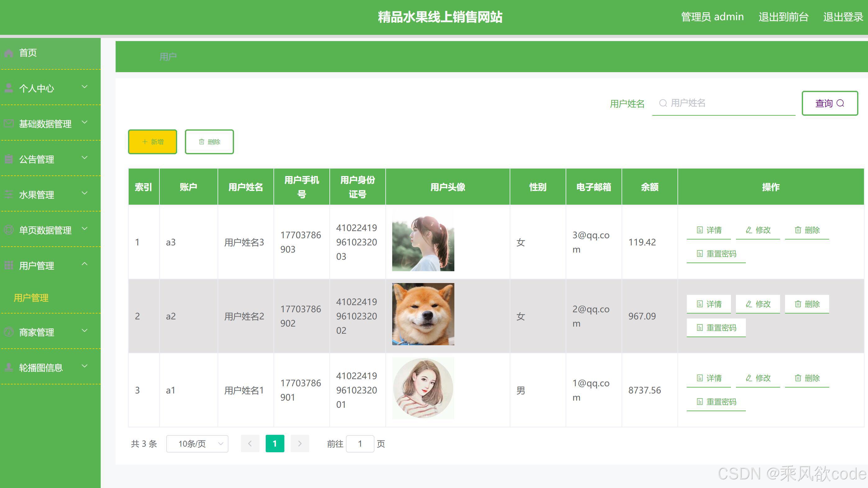Click the clipboard icon beside 公告管理

click(x=9, y=159)
